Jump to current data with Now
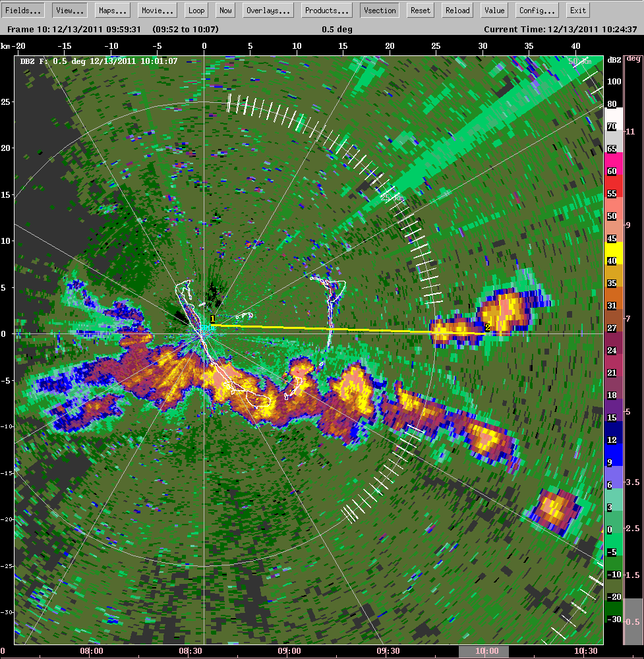Viewport: 644px width, 659px height. 225,10
